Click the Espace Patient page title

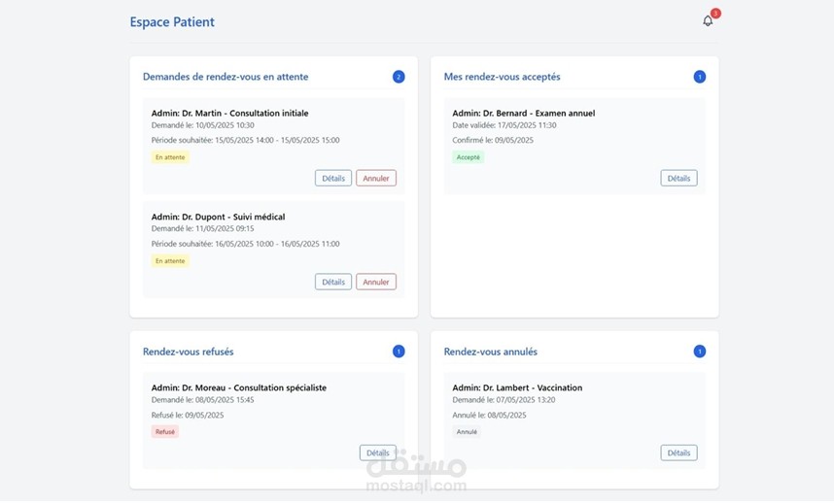(172, 22)
